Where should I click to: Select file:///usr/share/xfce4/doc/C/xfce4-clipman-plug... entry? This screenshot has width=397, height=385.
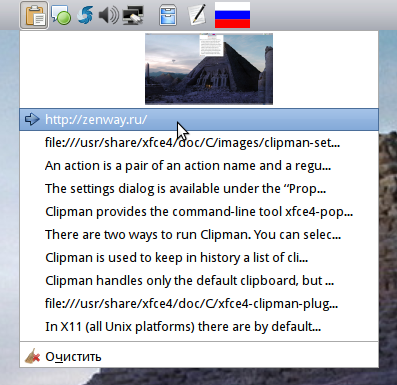tap(199, 304)
